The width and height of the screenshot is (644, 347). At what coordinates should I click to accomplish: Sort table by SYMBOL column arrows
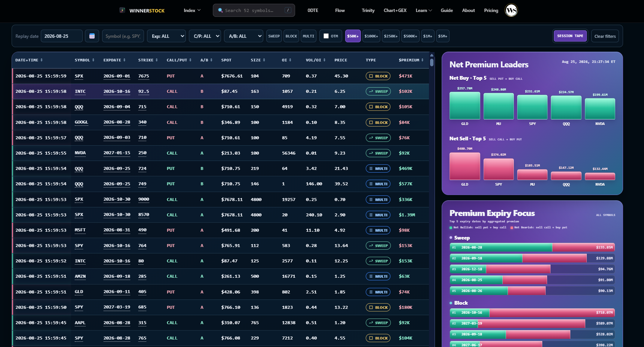[x=93, y=60]
